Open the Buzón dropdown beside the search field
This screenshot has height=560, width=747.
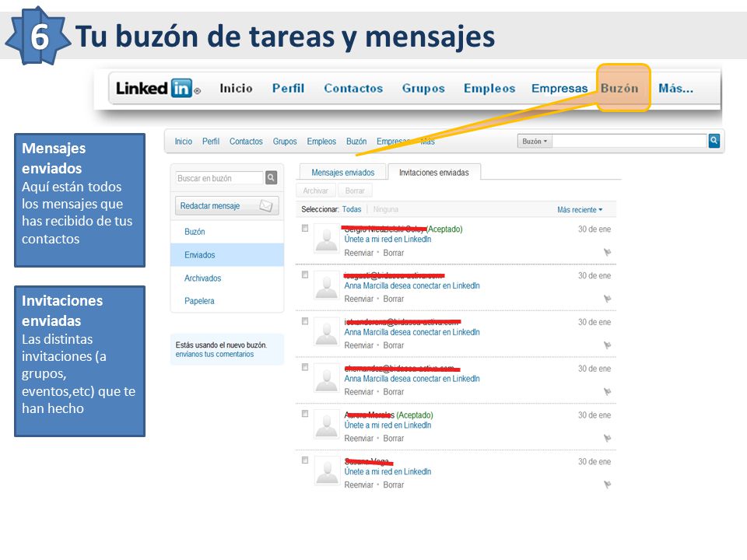[535, 141]
